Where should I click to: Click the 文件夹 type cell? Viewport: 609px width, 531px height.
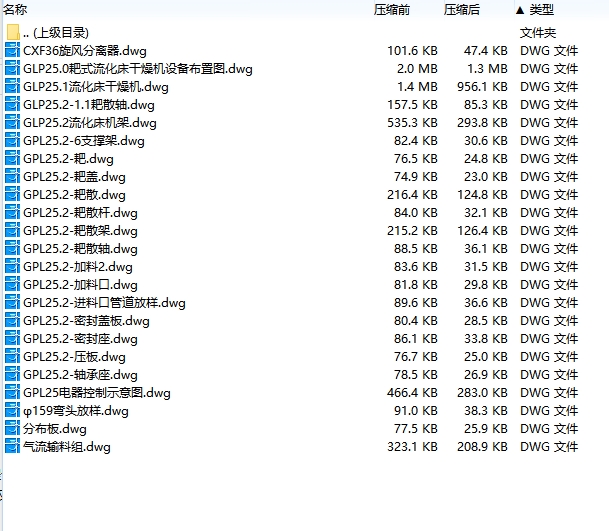538,33
